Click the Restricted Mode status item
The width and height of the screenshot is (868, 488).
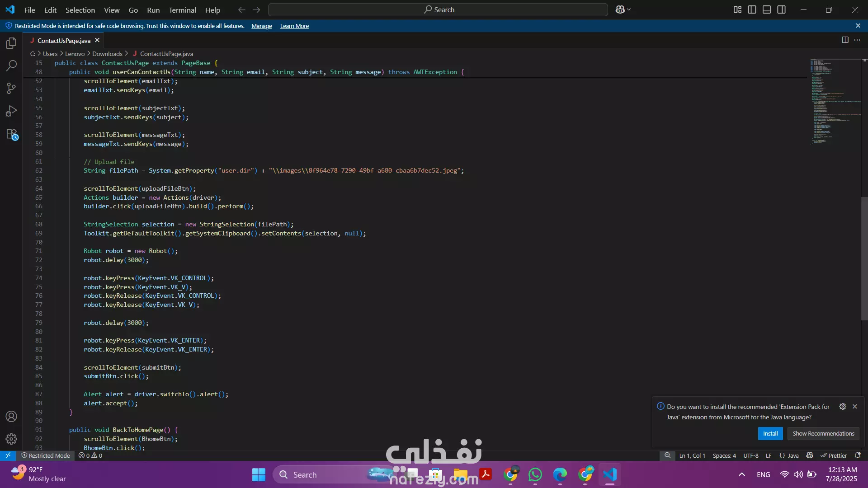point(46,455)
